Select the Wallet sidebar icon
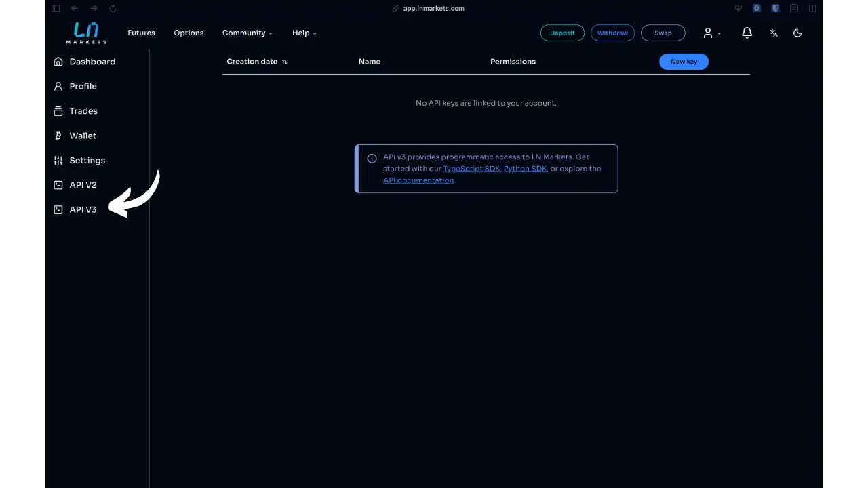This screenshot has width=868, height=488. pos(58,136)
